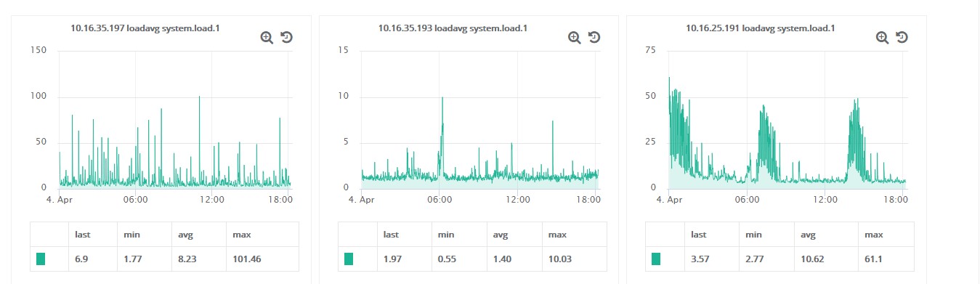Click the max value 101.46 cell
Screen dimensions: 980x284
[x=262, y=259]
